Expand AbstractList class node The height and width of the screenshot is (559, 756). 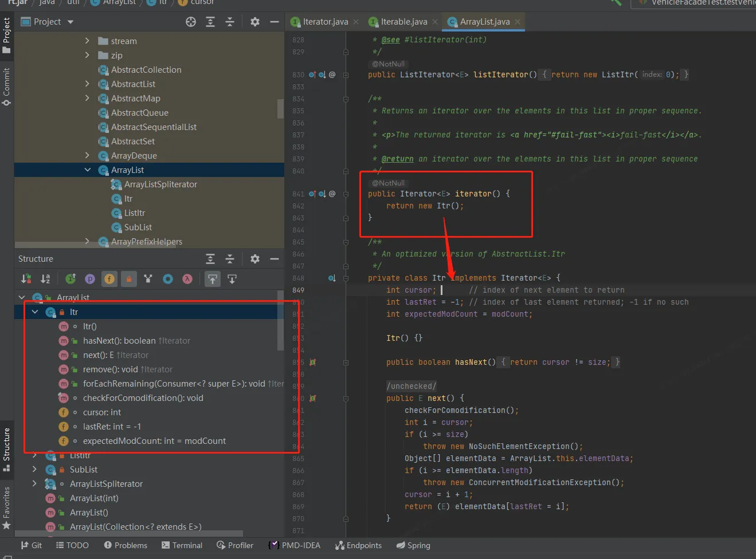point(87,84)
